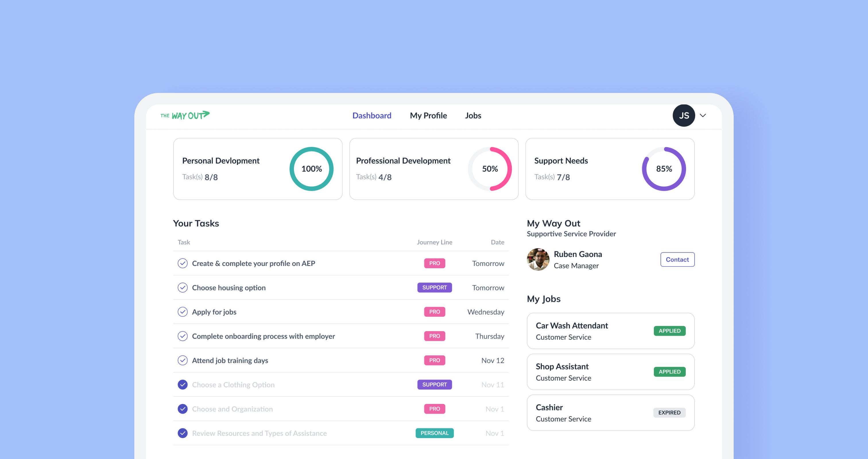The width and height of the screenshot is (868, 459).
Task: Click Ruben Gaona's name
Action: click(x=578, y=254)
